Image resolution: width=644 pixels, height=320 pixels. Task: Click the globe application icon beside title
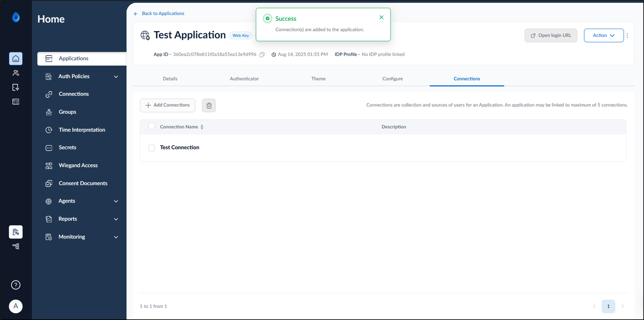(x=145, y=35)
